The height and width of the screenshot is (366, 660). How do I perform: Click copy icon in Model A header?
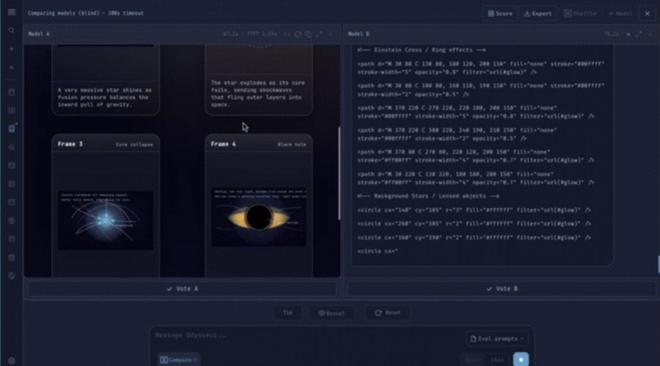tap(308, 34)
